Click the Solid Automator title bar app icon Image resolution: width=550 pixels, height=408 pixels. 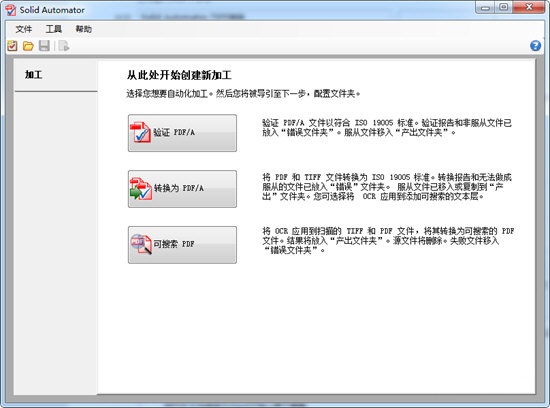click(x=11, y=10)
